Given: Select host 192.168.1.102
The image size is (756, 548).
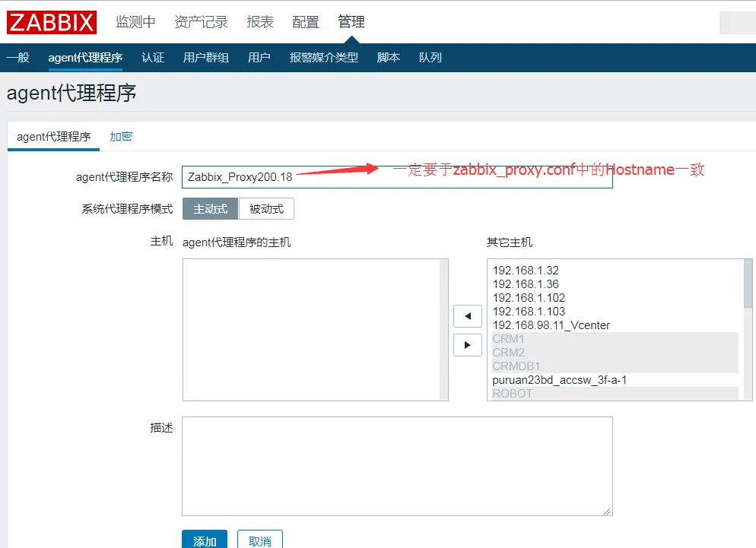Looking at the screenshot, I should tap(615, 298).
